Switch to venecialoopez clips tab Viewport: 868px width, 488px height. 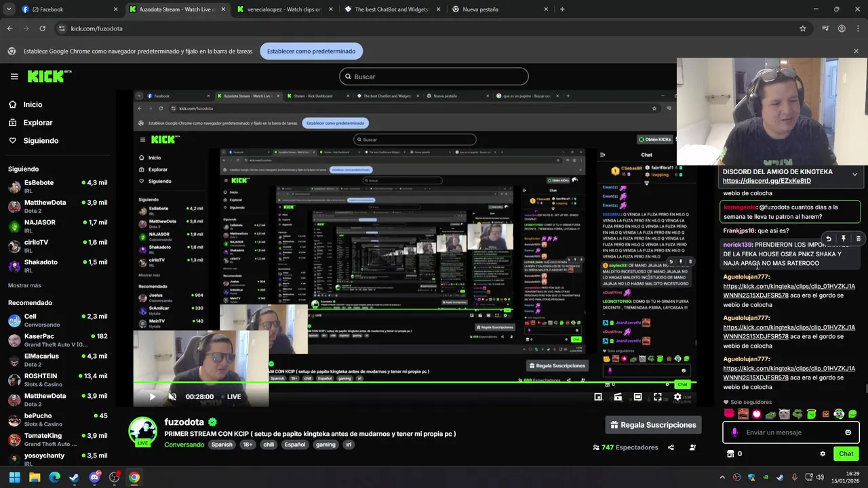[285, 9]
